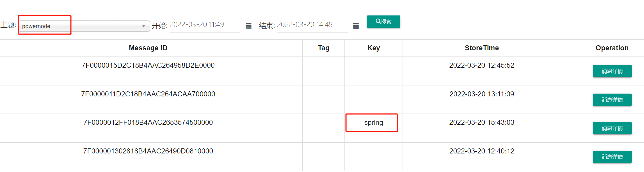Open 消息详情 for message stored at 12:40:12
Image resolution: width=644 pixels, height=172 pixels.
(x=612, y=157)
